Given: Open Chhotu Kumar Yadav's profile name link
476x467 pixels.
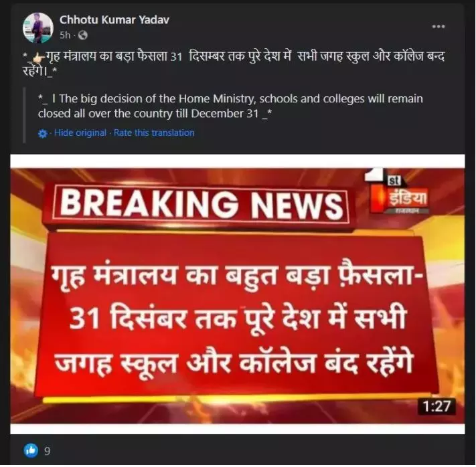Looking at the screenshot, I should (114, 19).
